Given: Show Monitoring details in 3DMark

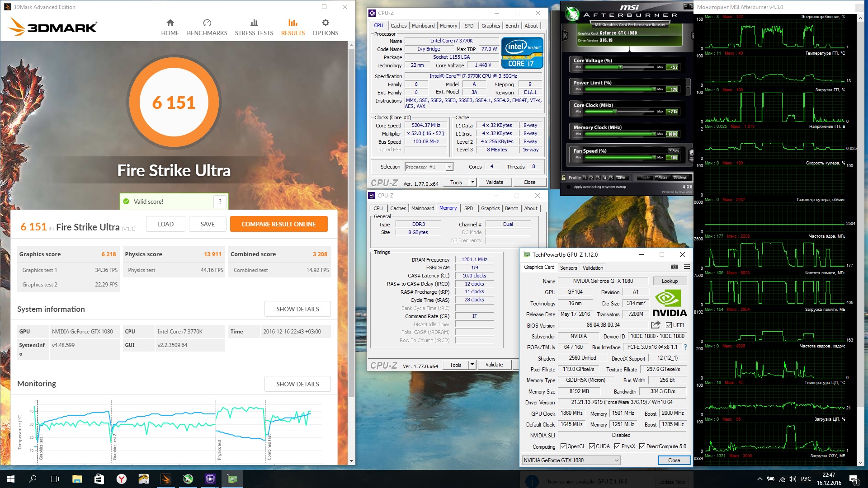Looking at the screenshot, I should click(297, 384).
